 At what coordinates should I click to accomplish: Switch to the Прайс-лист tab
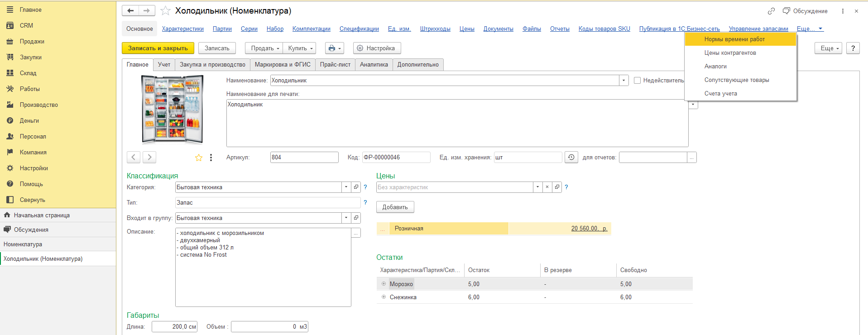tap(335, 65)
